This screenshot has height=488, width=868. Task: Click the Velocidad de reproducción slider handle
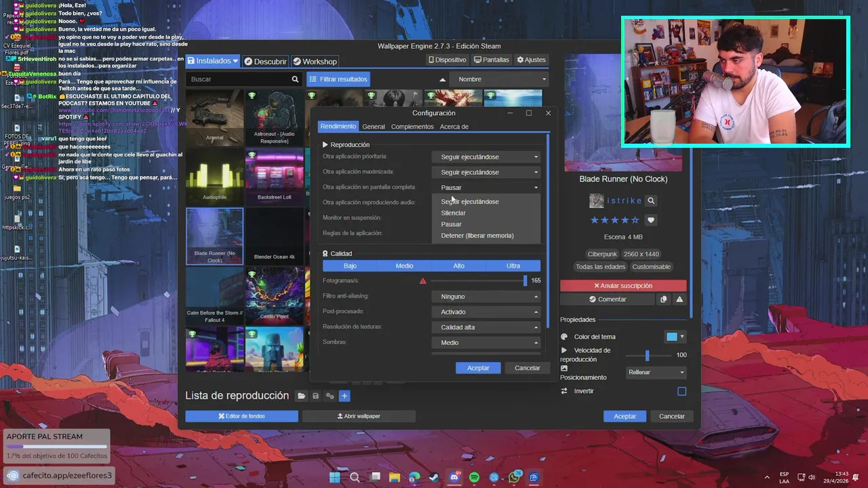point(647,355)
